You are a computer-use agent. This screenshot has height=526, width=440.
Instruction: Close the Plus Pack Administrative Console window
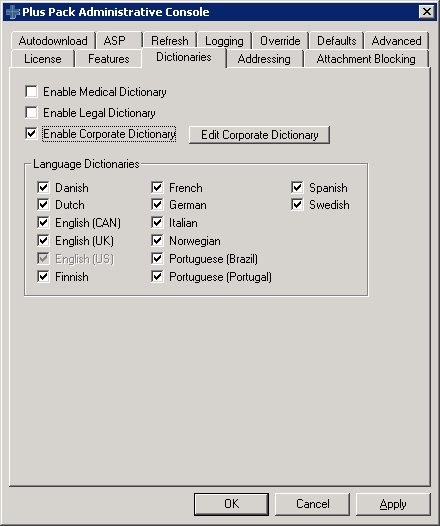tap(427, 12)
